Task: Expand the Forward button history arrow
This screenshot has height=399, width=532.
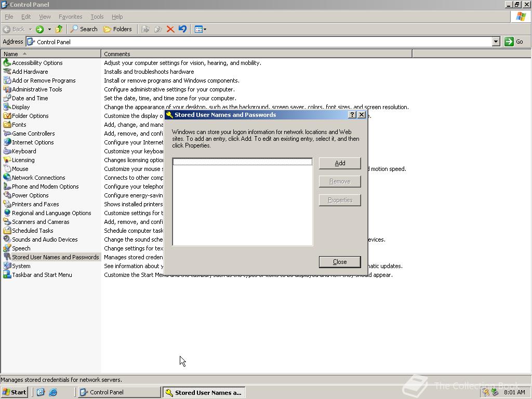Action: (49, 29)
